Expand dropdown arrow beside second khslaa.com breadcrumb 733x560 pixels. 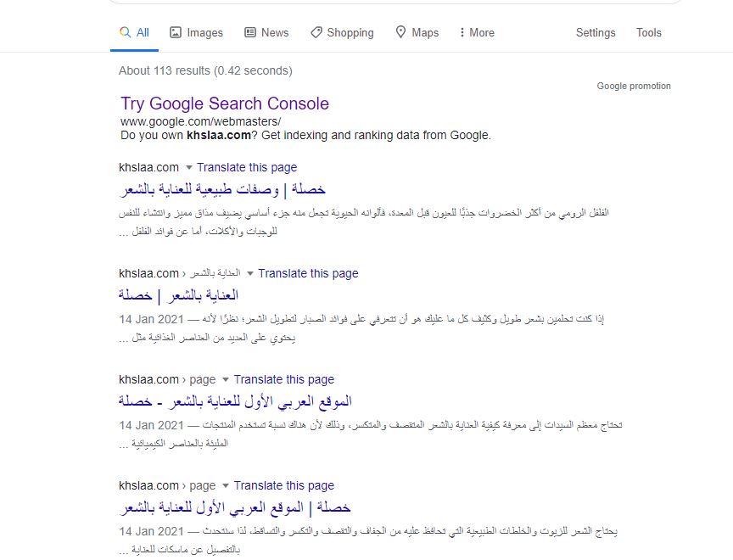point(250,273)
